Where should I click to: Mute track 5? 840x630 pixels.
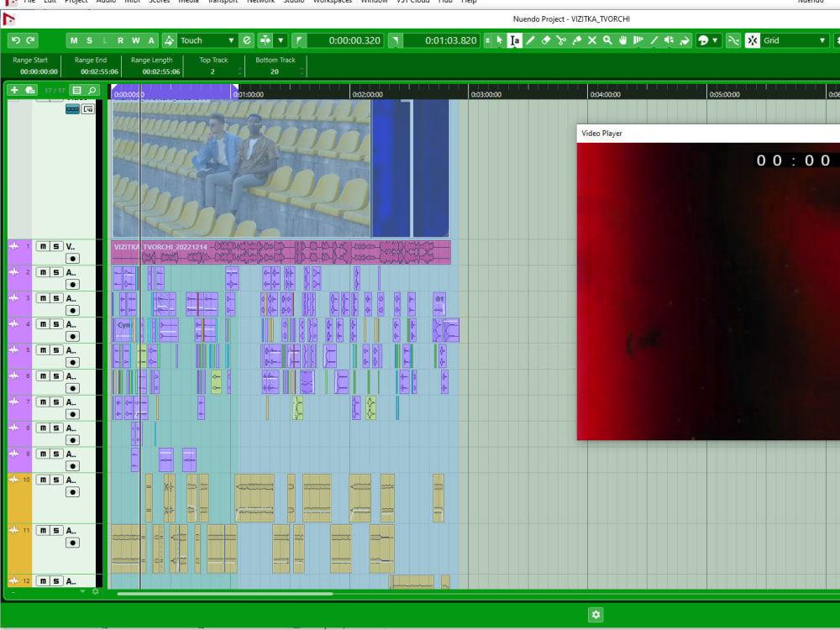tap(43, 349)
